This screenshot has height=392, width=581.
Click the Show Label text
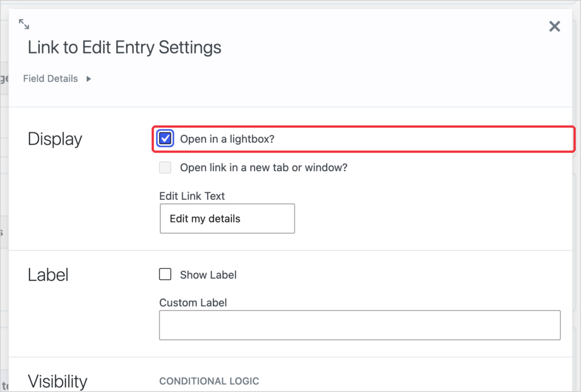pyautogui.click(x=208, y=275)
